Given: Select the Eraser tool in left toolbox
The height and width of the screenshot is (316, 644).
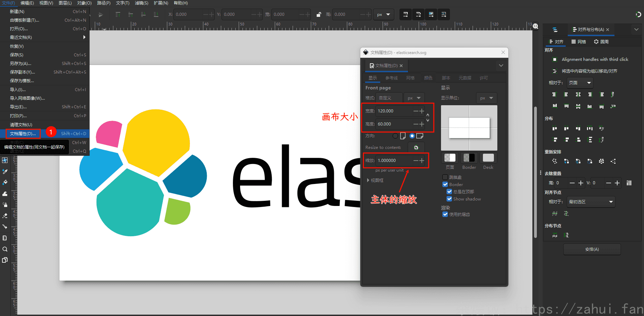Looking at the screenshot, I should point(5,216).
